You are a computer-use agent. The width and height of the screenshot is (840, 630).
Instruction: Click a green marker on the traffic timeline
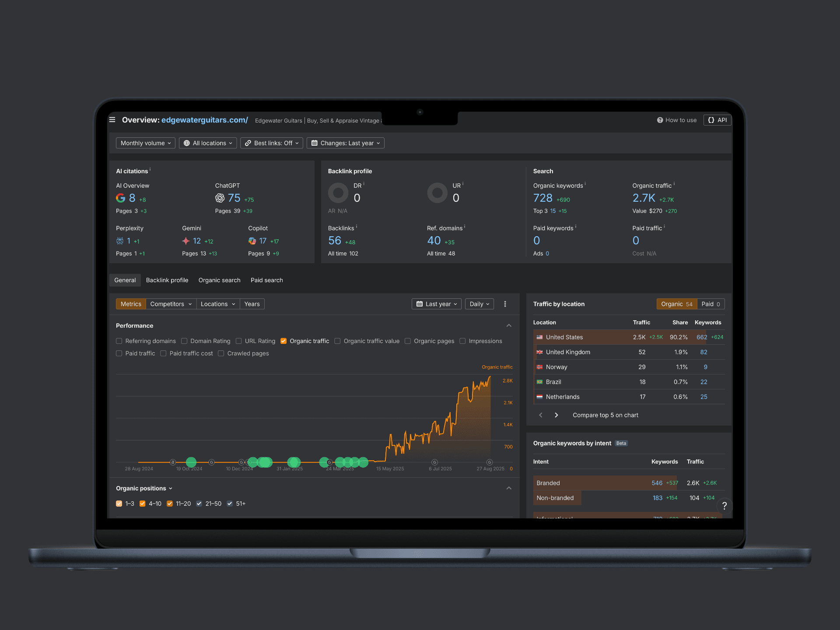(x=191, y=462)
